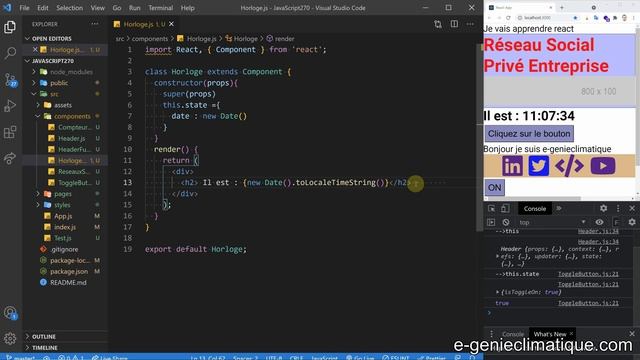Show the console sidebar
Image resolution: width=640 pixels, height=360 pixels.
coord(491,222)
